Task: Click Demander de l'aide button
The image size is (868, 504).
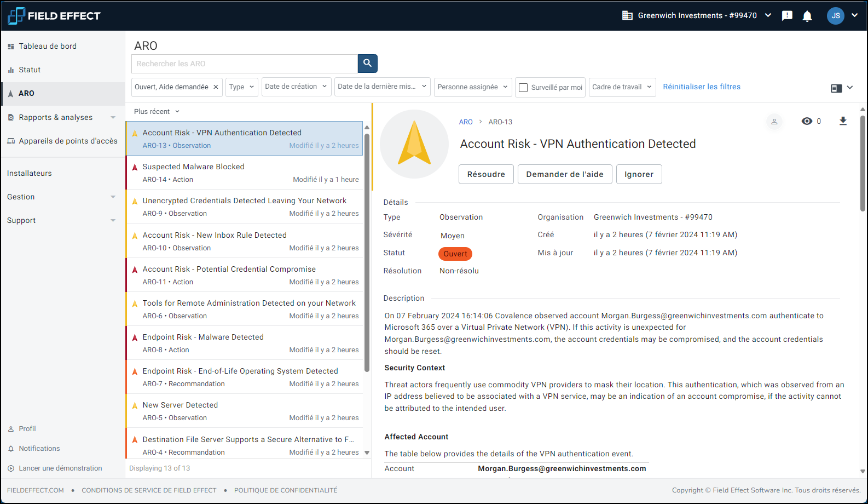Action: click(565, 174)
